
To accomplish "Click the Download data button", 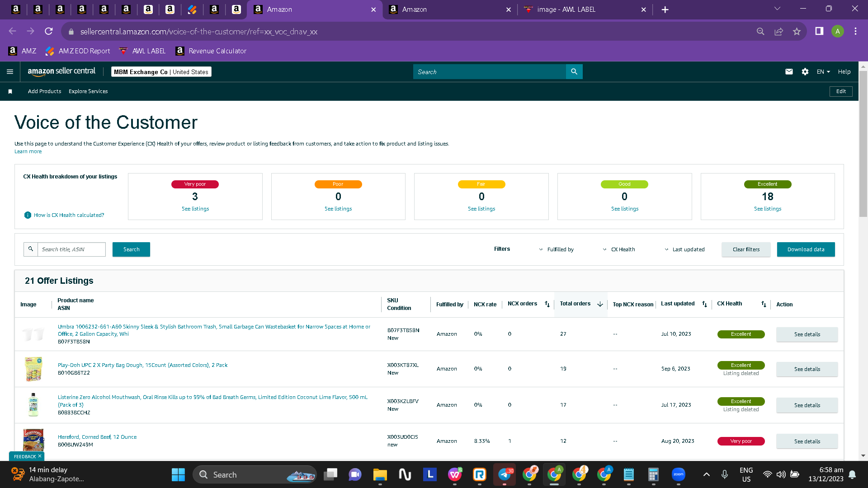I will (x=806, y=249).
